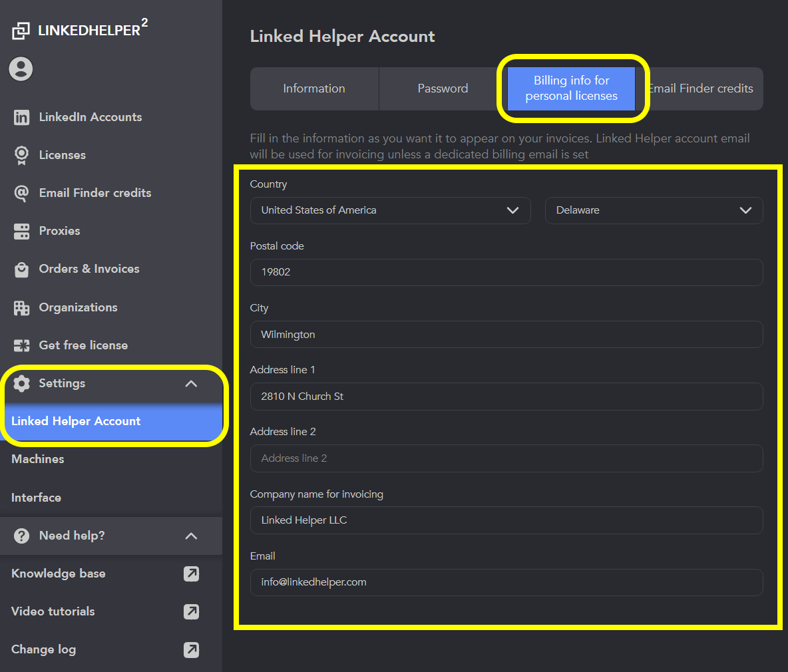Click the billing Email field

pos(506,583)
